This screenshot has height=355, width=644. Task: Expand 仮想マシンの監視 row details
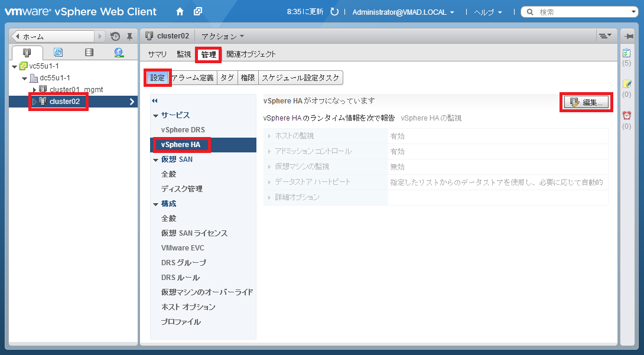click(269, 167)
